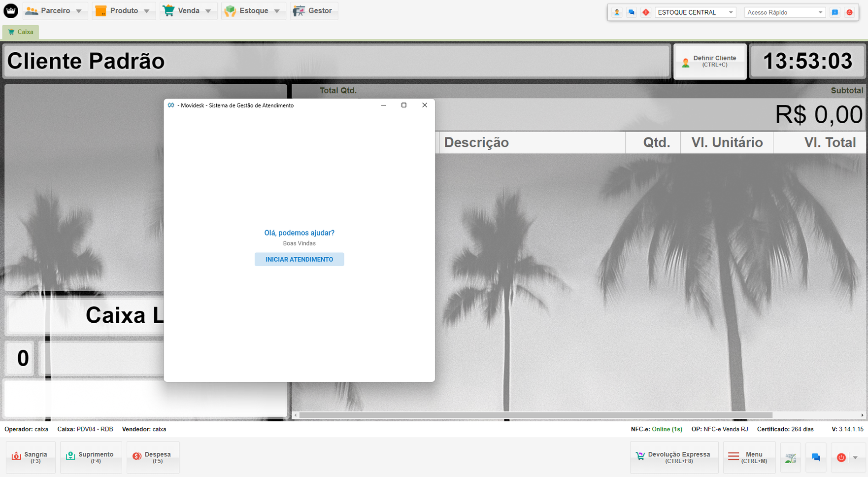
Task: Switch to the Caixa tab
Action: 21,32
